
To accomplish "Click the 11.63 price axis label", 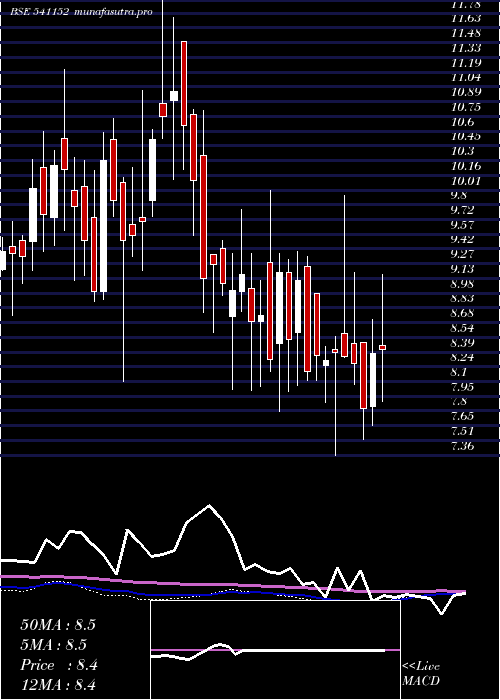I will [466, 18].
